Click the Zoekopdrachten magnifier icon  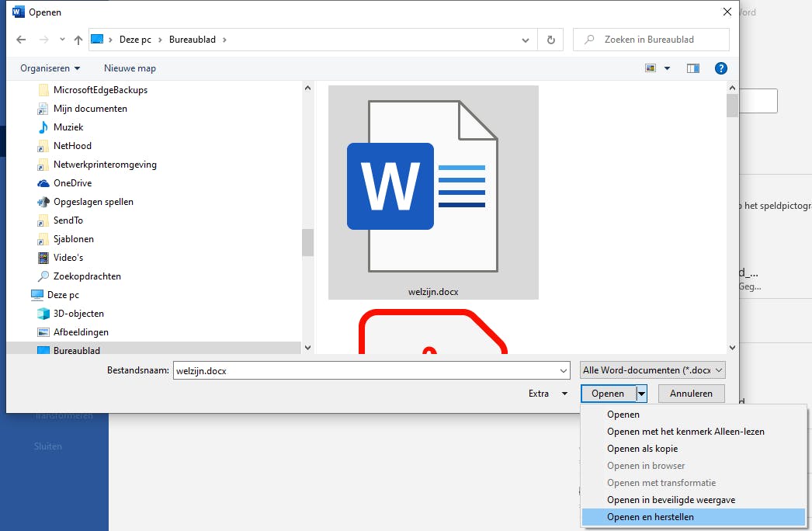(43, 276)
